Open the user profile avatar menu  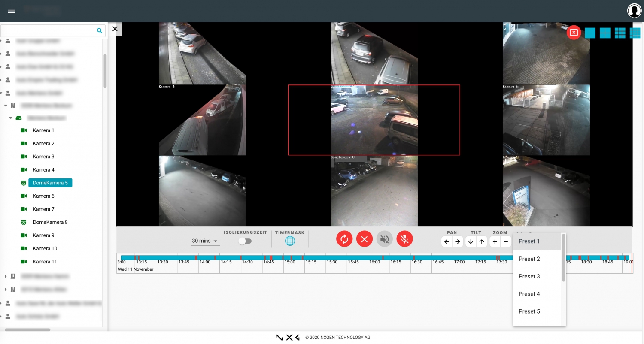pos(634,11)
